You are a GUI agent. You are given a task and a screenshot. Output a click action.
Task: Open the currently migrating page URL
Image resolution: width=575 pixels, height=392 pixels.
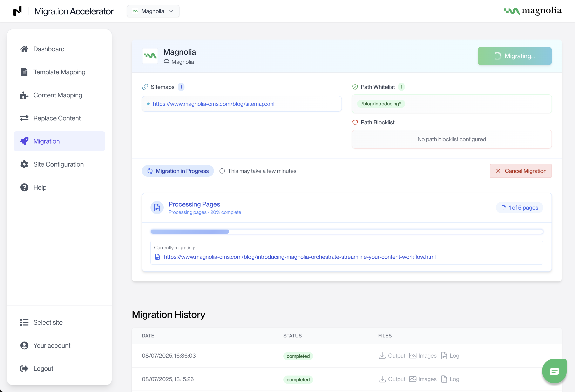300,257
